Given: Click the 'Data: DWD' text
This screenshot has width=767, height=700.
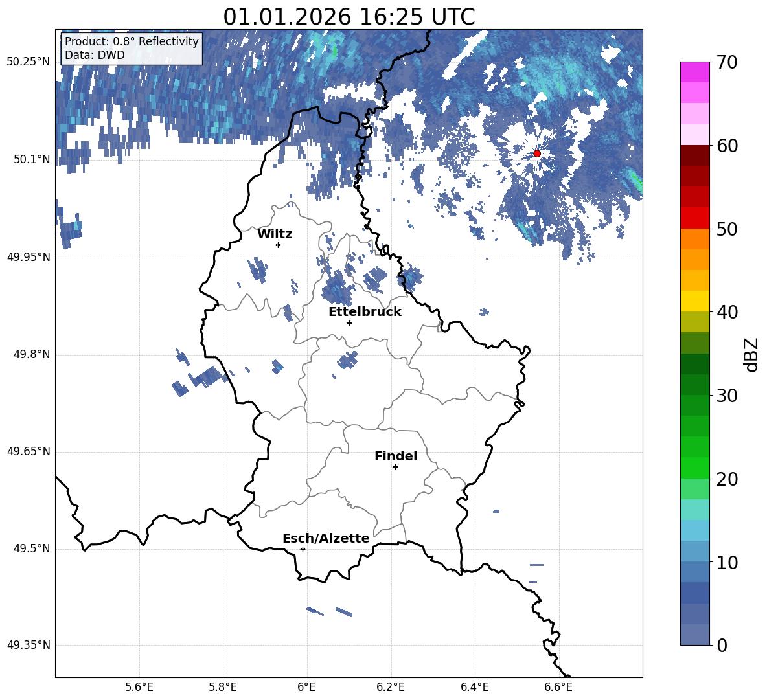Looking at the screenshot, I should coord(95,55).
